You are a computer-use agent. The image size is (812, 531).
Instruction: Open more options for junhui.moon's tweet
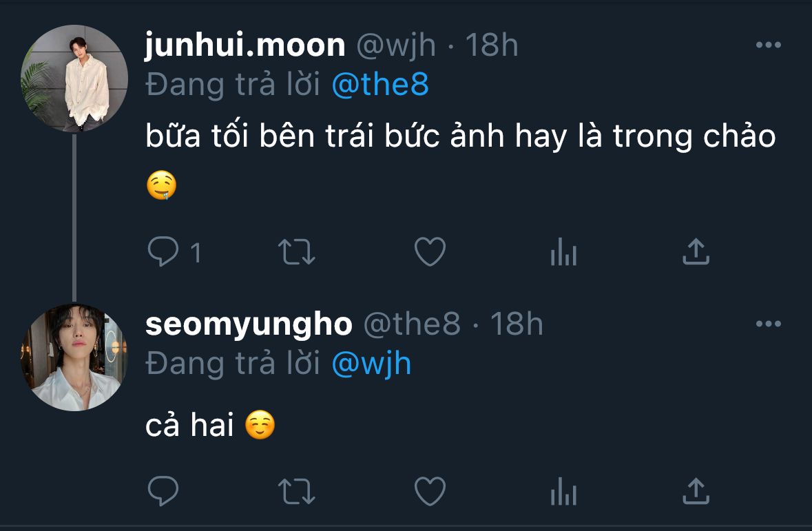click(x=768, y=45)
